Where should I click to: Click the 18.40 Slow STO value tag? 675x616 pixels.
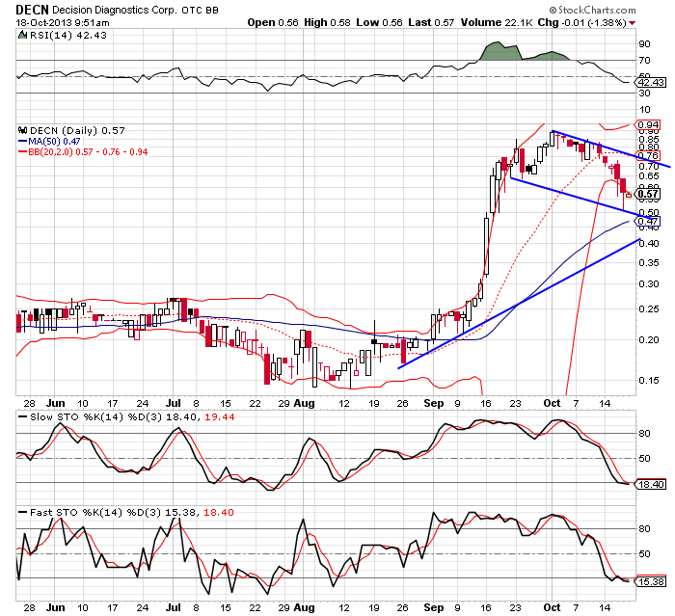651,484
